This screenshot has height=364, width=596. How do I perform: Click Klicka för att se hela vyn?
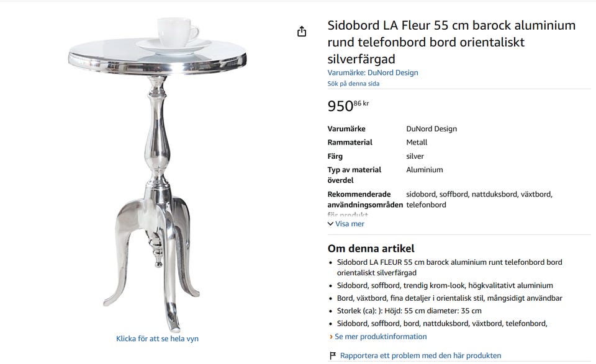[x=157, y=339]
